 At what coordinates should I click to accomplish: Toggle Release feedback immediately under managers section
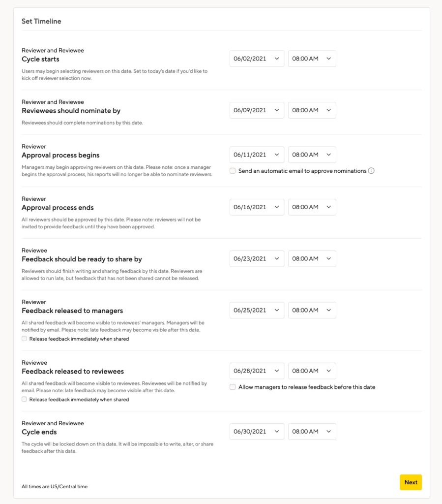(x=24, y=339)
